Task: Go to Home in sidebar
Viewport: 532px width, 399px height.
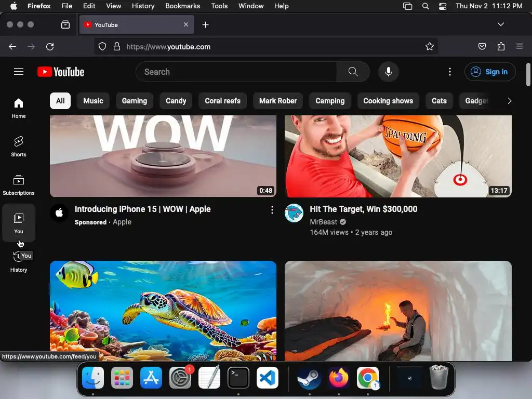Action: pos(19,108)
